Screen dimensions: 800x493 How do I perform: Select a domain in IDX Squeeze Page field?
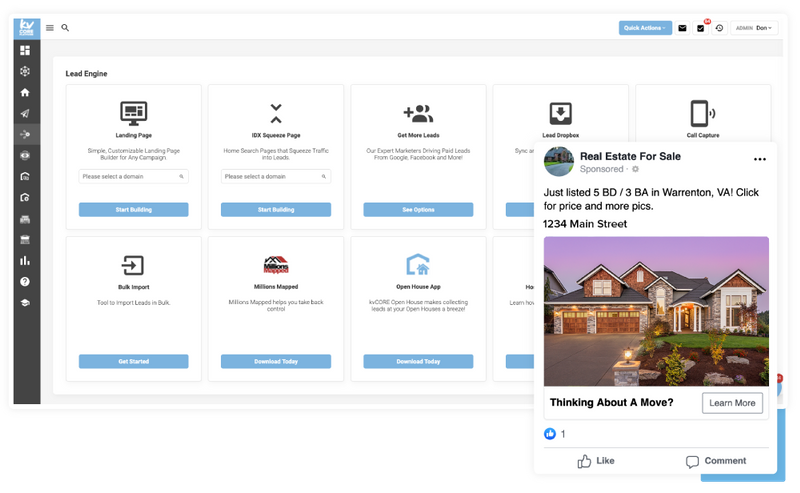pos(276,177)
